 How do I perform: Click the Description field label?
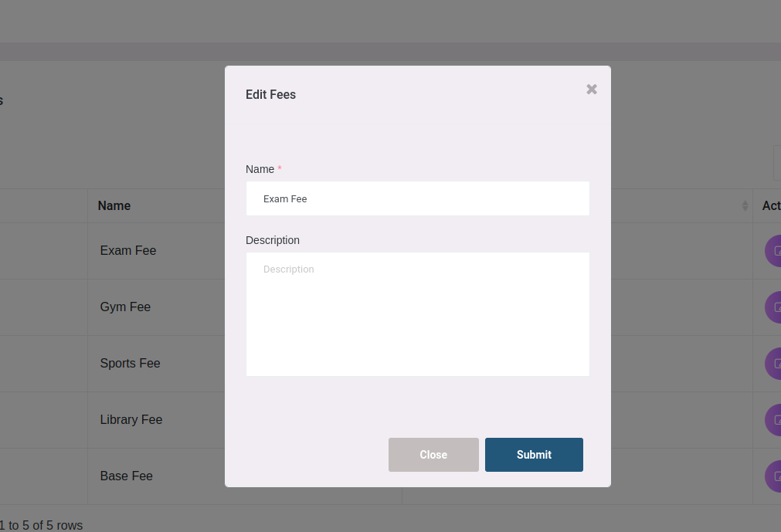273,240
